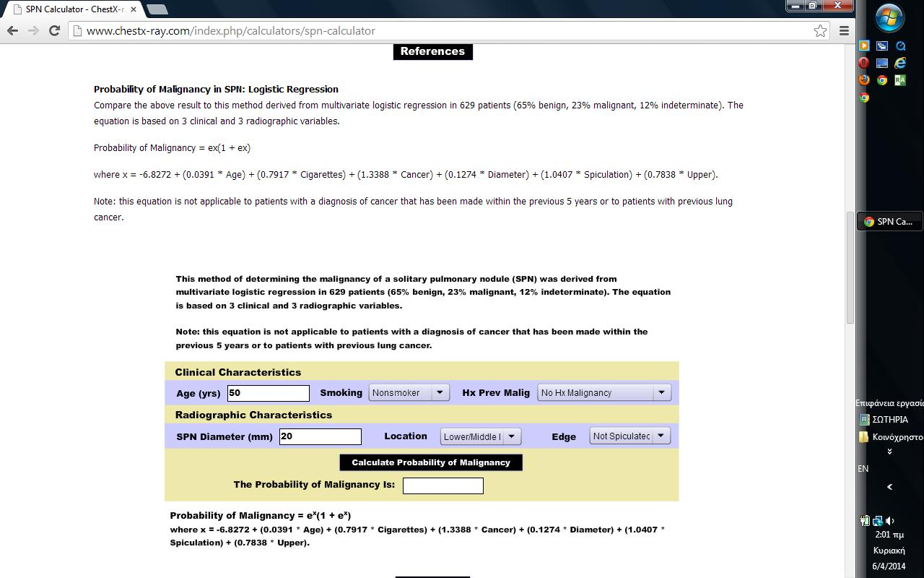This screenshot has width=924, height=578.
Task: Click the Radiographic Characteristics heading
Action: tap(253, 415)
